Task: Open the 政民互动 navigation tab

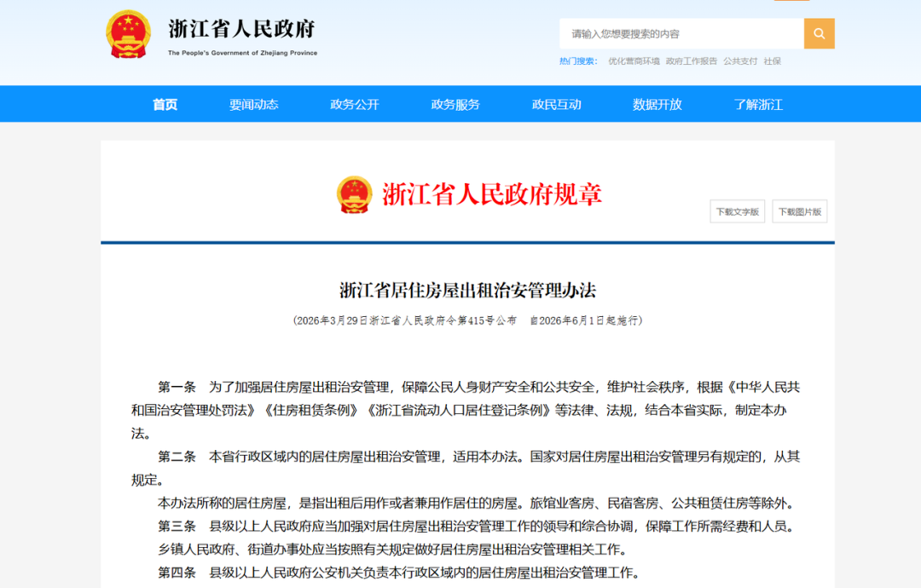Action: (x=556, y=105)
